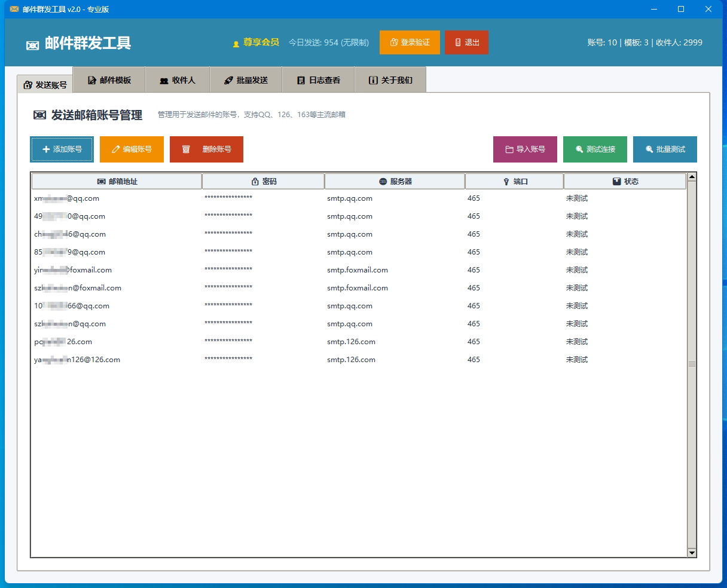
Task: Open the 日志查看 tab
Action: 319,80
